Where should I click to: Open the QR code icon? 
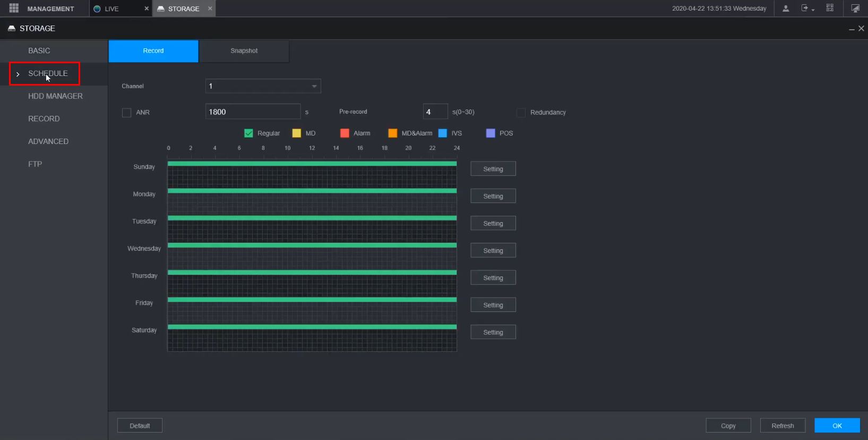click(830, 9)
